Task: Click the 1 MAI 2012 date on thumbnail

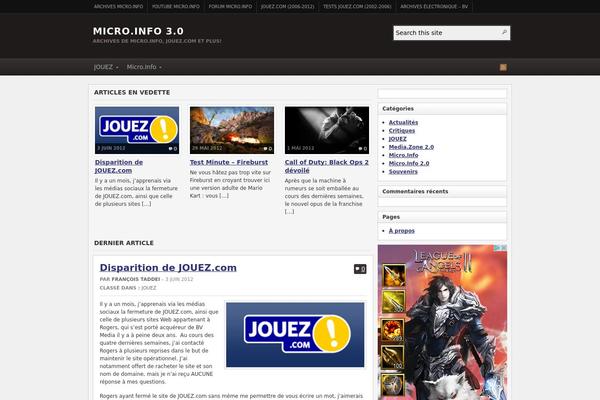Action: 300,148
